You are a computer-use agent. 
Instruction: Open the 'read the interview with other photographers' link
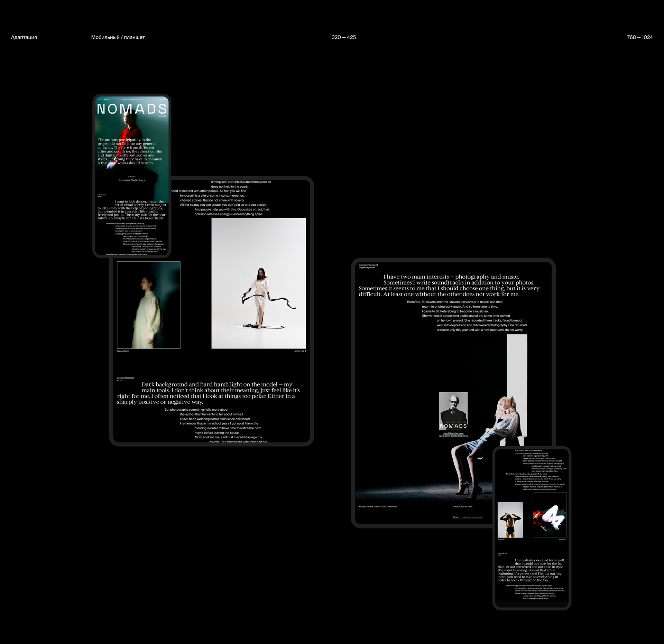pyautogui.click(x=453, y=435)
